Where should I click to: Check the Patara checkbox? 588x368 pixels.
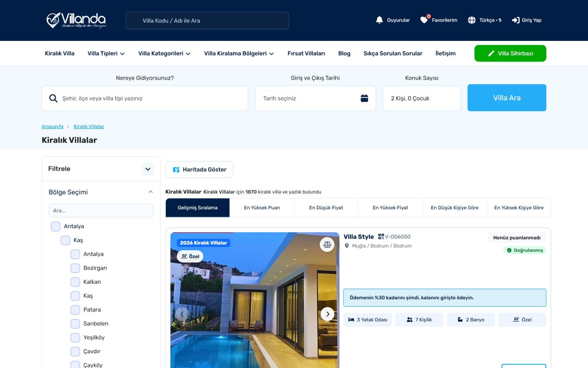point(75,310)
